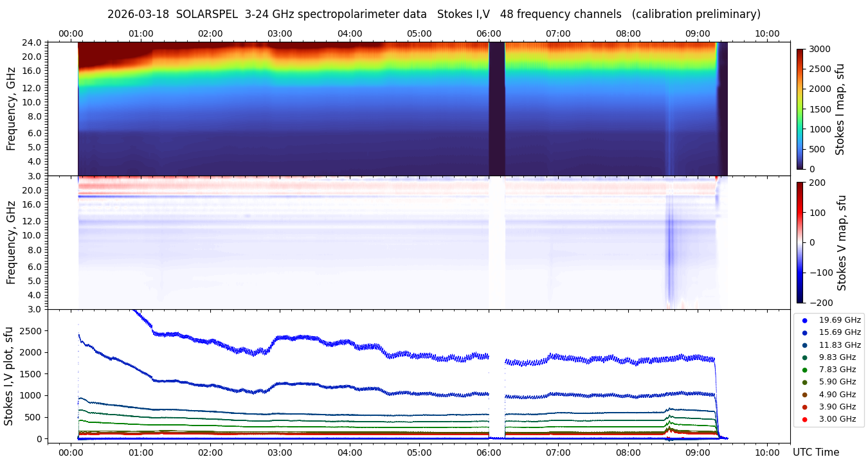Select the 7.83 GHz green legend dot
Viewport: 868px width, 466px height.
coord(804,370)
